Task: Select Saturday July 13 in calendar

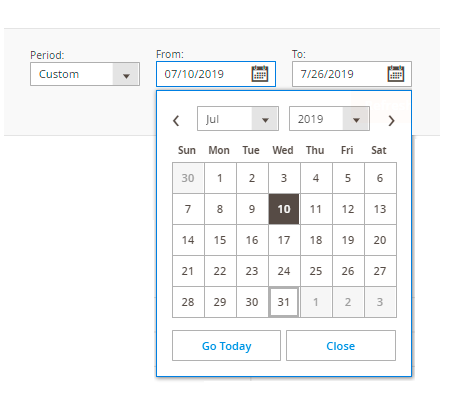Action: 380,209
